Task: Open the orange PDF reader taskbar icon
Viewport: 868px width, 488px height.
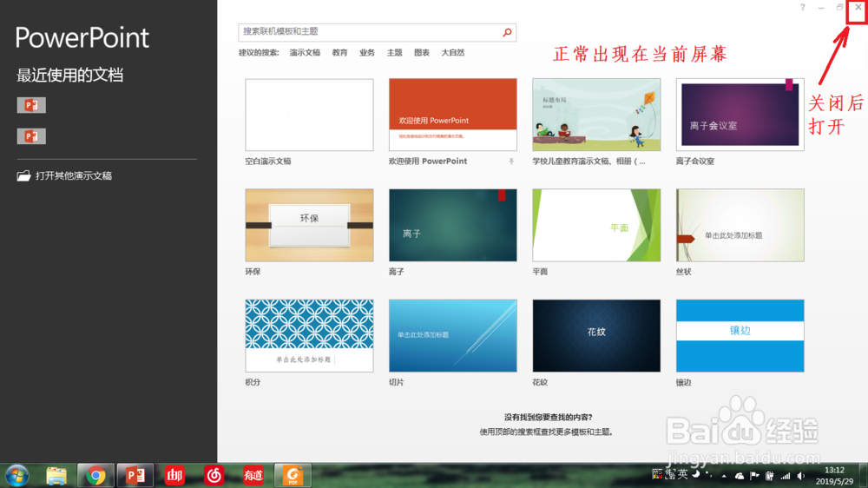Action: 293,475
